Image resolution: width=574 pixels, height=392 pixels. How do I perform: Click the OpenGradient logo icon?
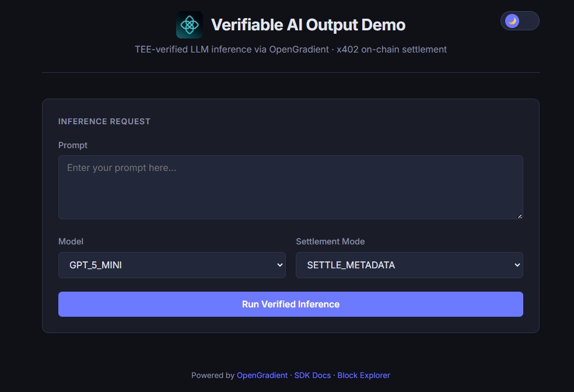pyautogui.click(x=189, y=25)
